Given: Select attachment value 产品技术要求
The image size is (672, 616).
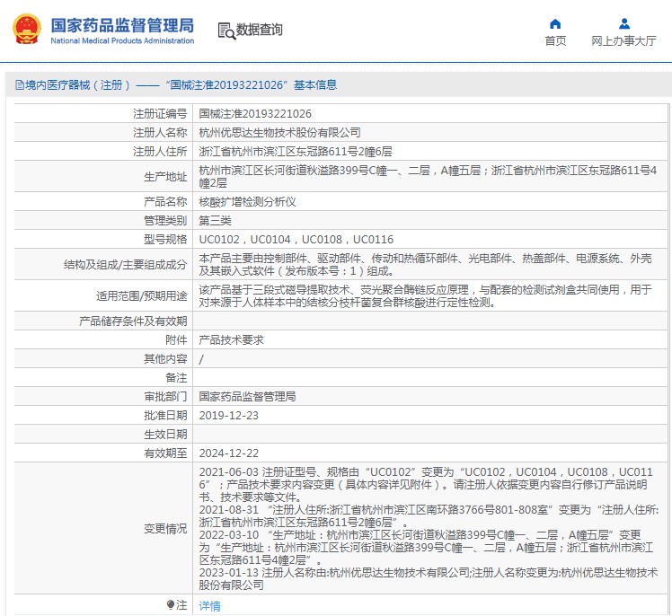Looking at the screenshot, I should (231, 340).
